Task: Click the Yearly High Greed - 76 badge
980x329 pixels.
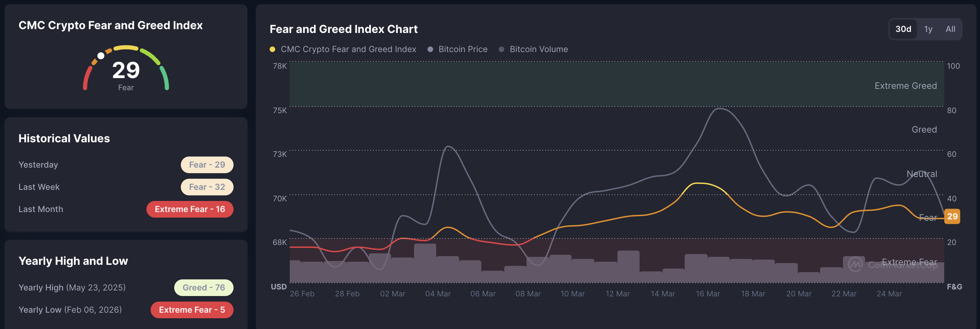Action: [x=204, y=288]
